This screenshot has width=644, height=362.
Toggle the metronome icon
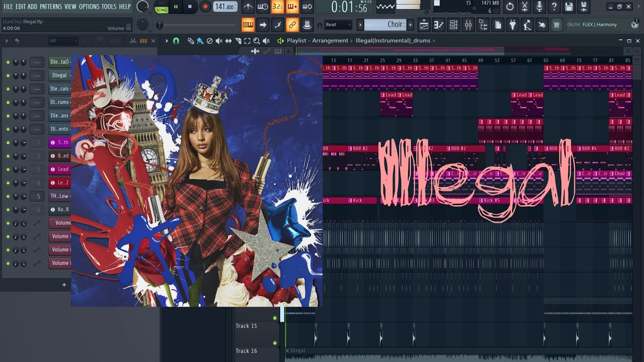[248, 7]
